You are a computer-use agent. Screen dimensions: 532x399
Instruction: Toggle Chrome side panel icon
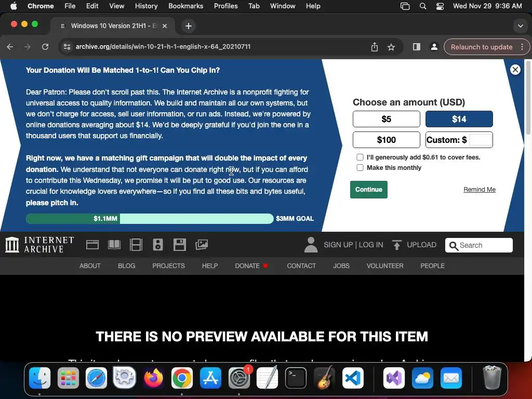click(x=417, y=47)
